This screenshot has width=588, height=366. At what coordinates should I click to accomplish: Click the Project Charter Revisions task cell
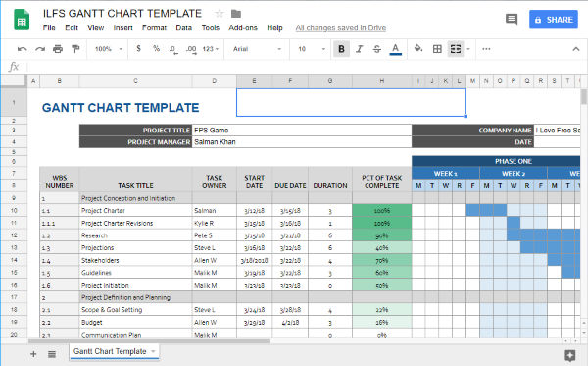click(x=135, y=223)
